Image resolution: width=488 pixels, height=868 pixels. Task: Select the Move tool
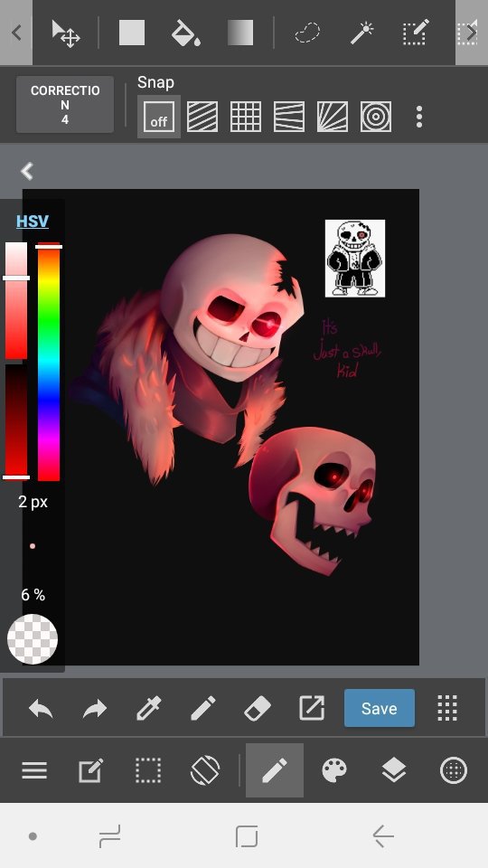pos(66,33)
